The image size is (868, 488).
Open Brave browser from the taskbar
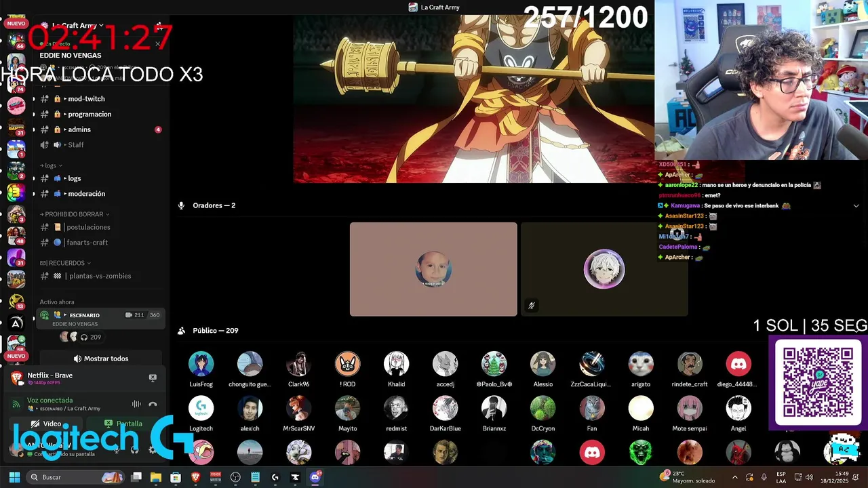tap(195, 477)
